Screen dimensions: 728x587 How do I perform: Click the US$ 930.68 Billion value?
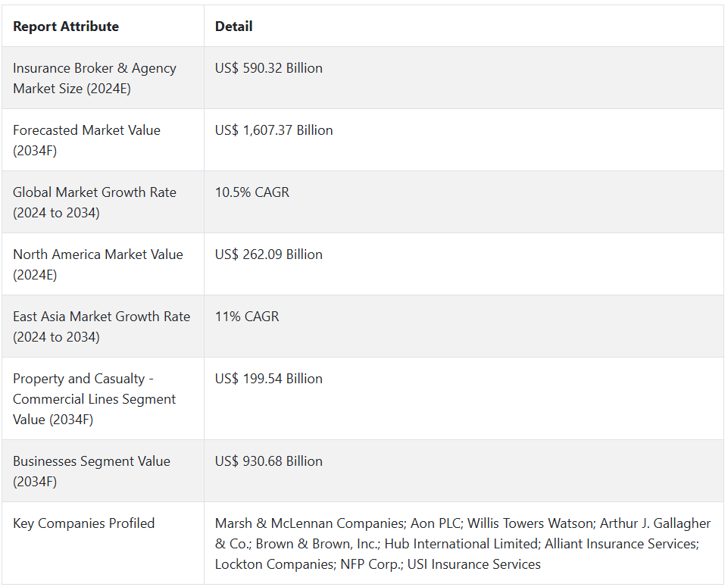[x=269, y=461]
